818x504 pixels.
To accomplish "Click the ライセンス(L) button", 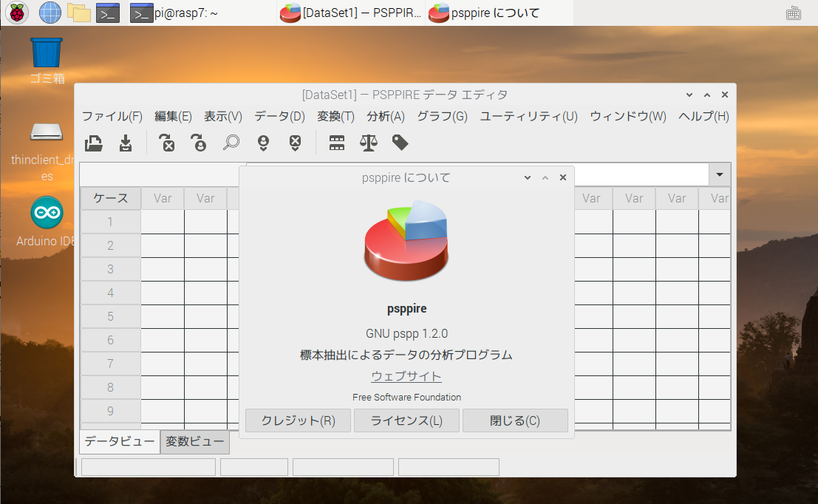I will pyautogui.click(x=406, y=420).
